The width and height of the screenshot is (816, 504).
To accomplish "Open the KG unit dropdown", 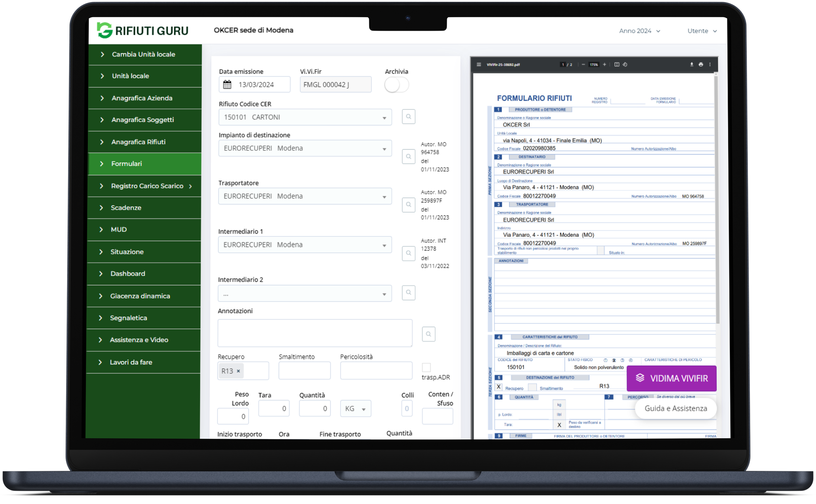I will coord(355,409).
